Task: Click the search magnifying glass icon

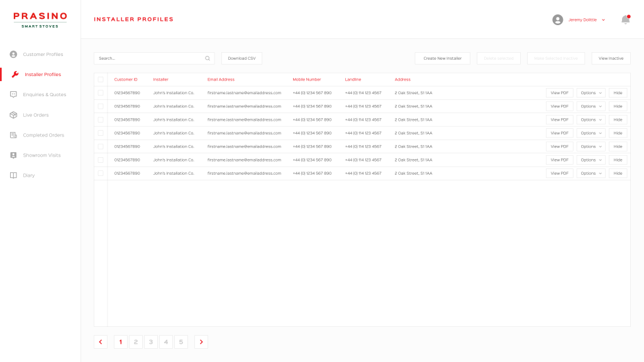Action: click(208, 58)
